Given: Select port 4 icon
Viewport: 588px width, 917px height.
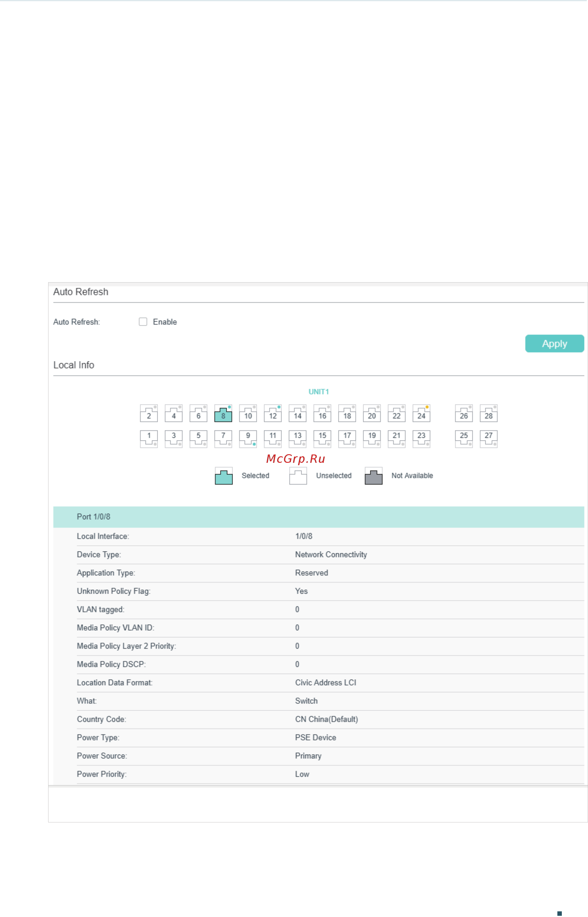Looking at the screenshot, I should (x=174, y=413).
